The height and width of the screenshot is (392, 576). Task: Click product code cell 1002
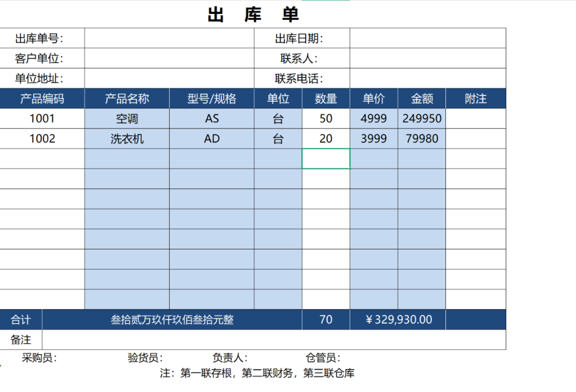(x=42, y=139)
